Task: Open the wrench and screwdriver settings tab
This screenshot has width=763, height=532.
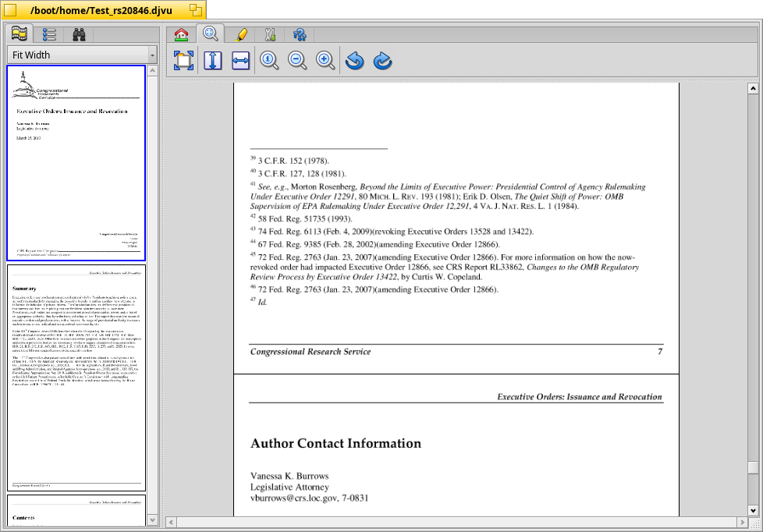Action: tap(270, 34)
